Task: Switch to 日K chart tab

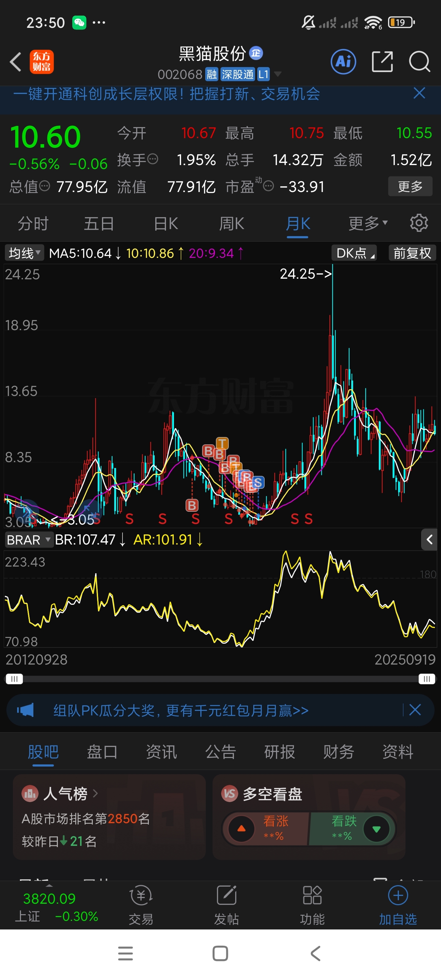Action: (166, 223)
